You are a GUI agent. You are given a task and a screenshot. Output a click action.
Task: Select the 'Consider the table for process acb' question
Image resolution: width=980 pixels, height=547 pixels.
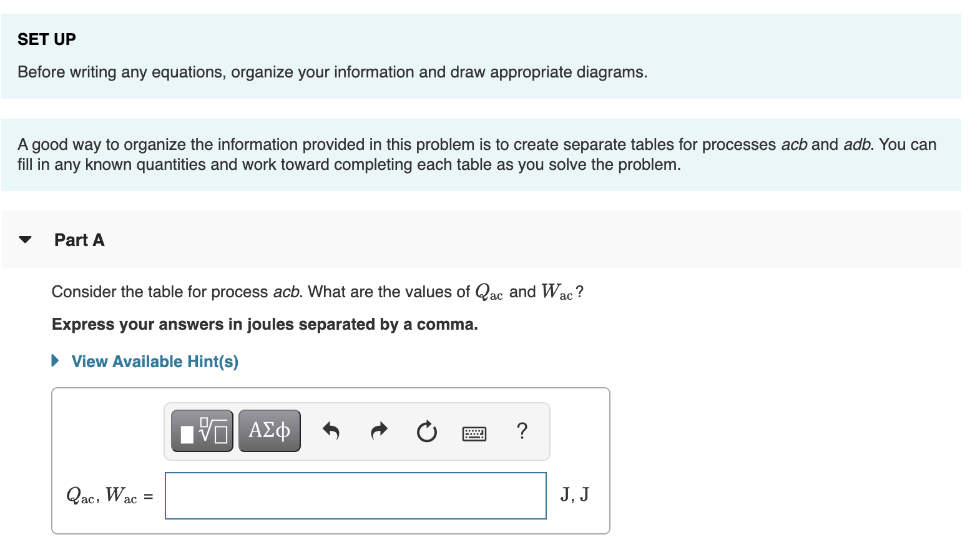(x=318, y=292)
